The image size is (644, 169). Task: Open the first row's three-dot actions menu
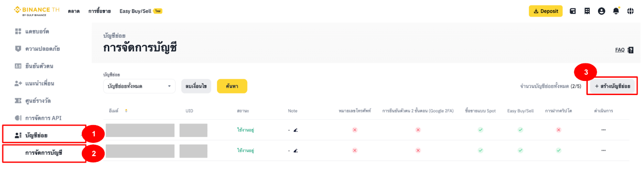click(x=603, y=130)
